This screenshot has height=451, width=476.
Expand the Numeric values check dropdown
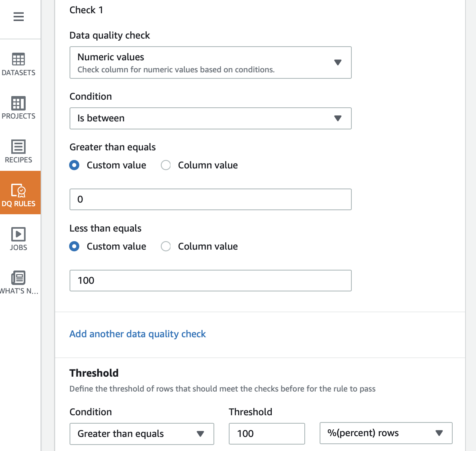pos(210,63)
